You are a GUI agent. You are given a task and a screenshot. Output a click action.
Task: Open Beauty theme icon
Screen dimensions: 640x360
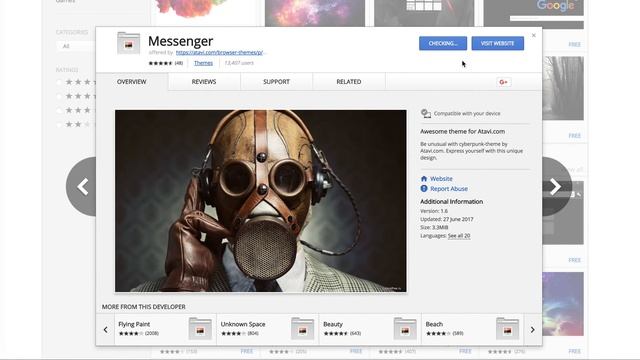point(405,329)
